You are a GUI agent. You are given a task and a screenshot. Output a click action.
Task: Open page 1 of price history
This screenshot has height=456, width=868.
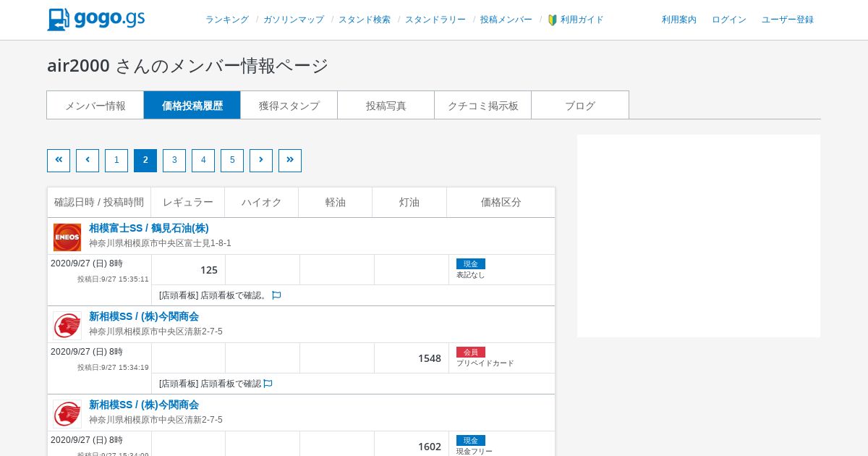pyautogui.click(x=116, y=161)
